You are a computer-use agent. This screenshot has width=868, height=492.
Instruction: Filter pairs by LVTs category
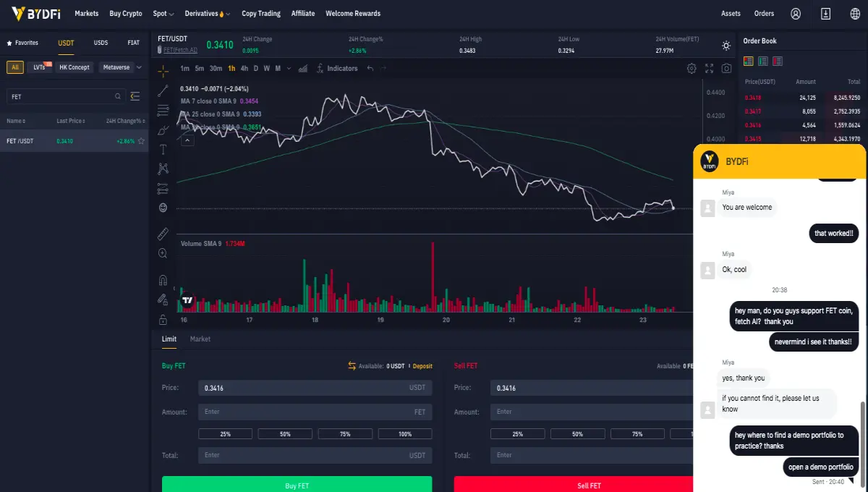click(x=39, y=67)
